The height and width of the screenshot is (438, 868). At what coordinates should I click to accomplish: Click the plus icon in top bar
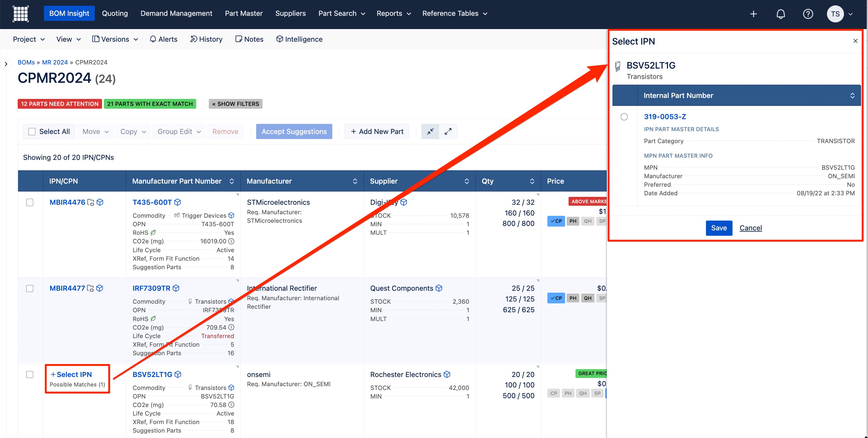coord(753,14)
